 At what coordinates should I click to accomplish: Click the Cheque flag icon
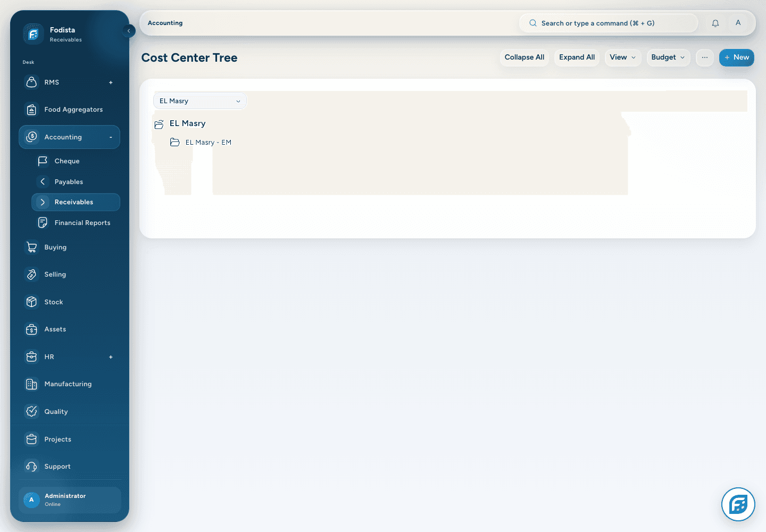(x=43, y=161)
